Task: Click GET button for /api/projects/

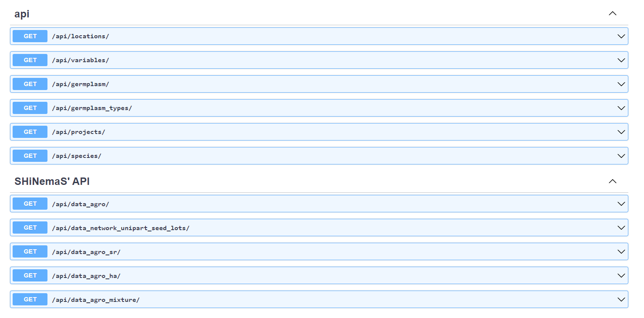Action: [x=30, y=132]
